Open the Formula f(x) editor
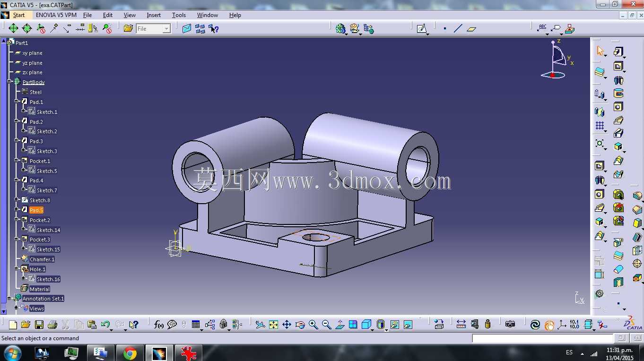644x361 pixels. (159, 325)
